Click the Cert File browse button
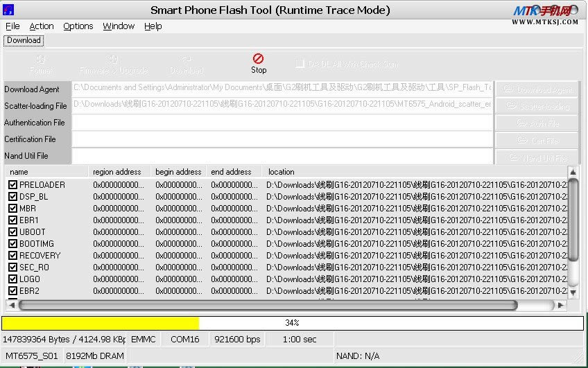This screenshot has width=588, height=368. pos(536,139)
